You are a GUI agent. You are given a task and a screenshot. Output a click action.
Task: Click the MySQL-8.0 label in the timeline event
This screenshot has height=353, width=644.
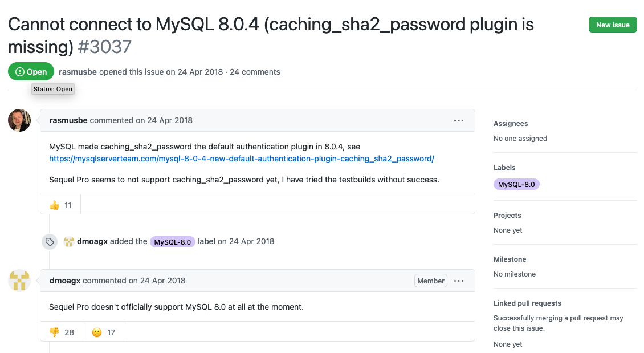[173, 242]
